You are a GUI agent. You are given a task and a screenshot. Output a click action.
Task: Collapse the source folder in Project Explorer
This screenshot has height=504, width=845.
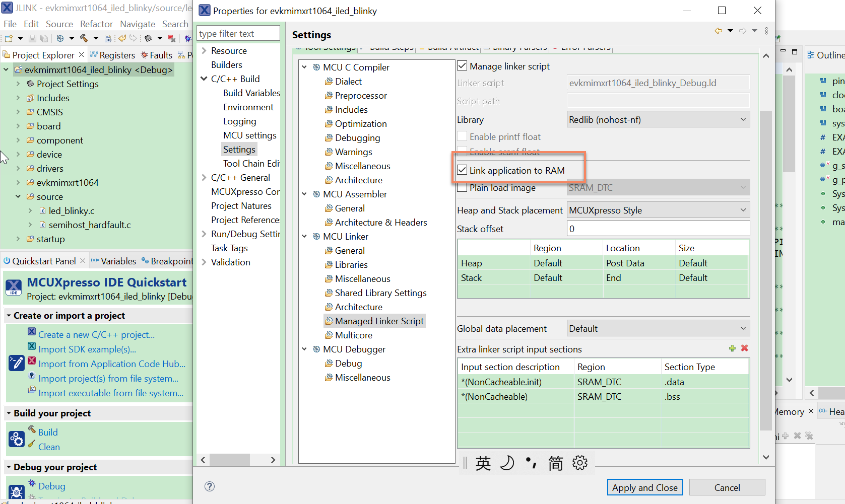click(x=18, y=197)
